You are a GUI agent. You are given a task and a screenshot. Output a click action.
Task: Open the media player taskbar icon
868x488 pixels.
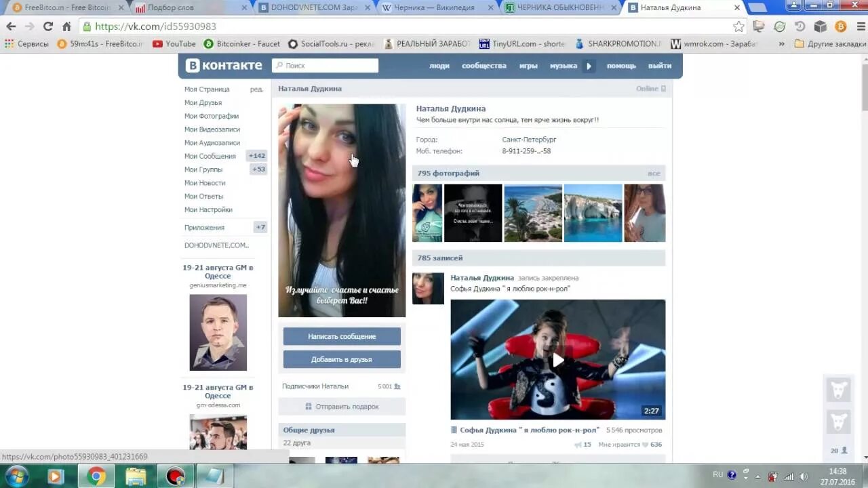click(x=57, y=476)
